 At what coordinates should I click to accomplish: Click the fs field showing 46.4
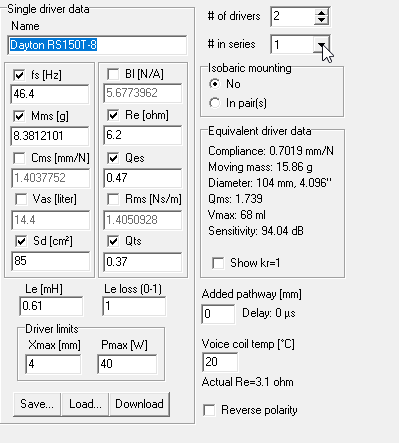click(50, 94)
